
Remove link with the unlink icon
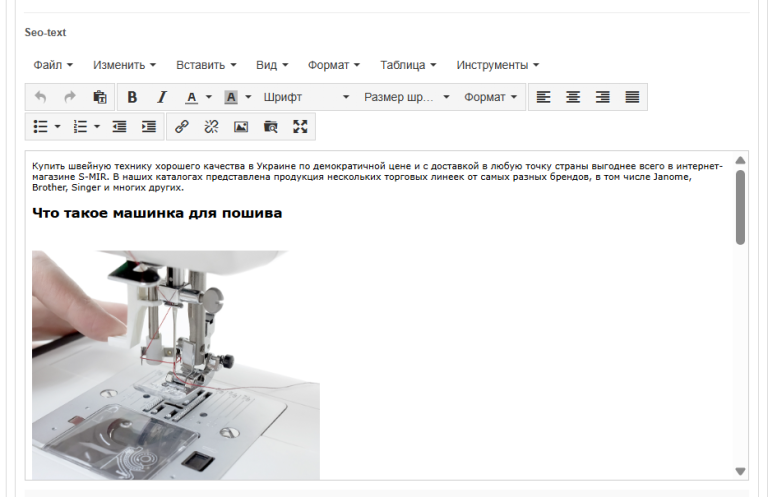211,127
